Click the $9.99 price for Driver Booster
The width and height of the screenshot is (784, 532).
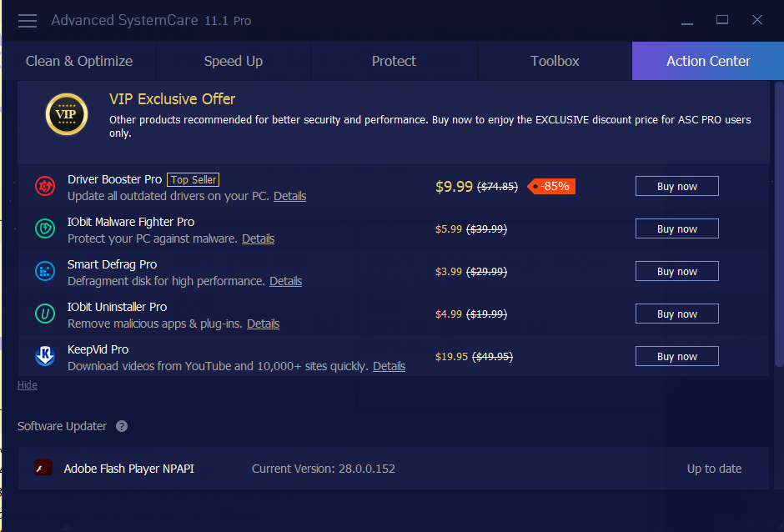pos(454,187)
